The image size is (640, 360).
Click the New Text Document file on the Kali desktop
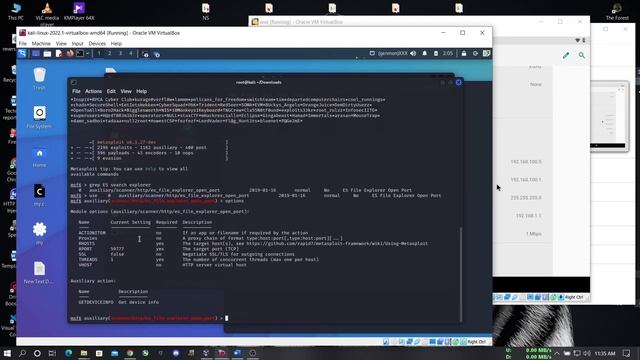39,273
